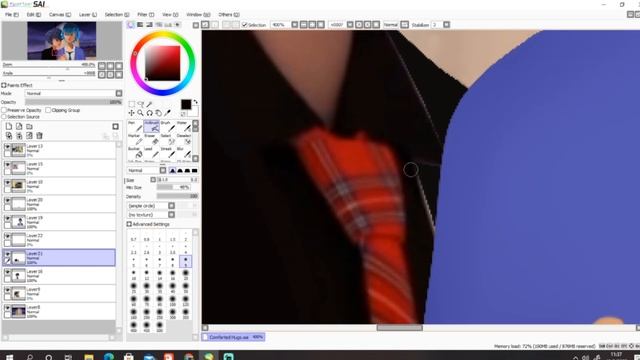Screen dimensions: 640x360
Task: Click the canvas horizontal scrollbar thumb
Action: click(x=400, y=327)
